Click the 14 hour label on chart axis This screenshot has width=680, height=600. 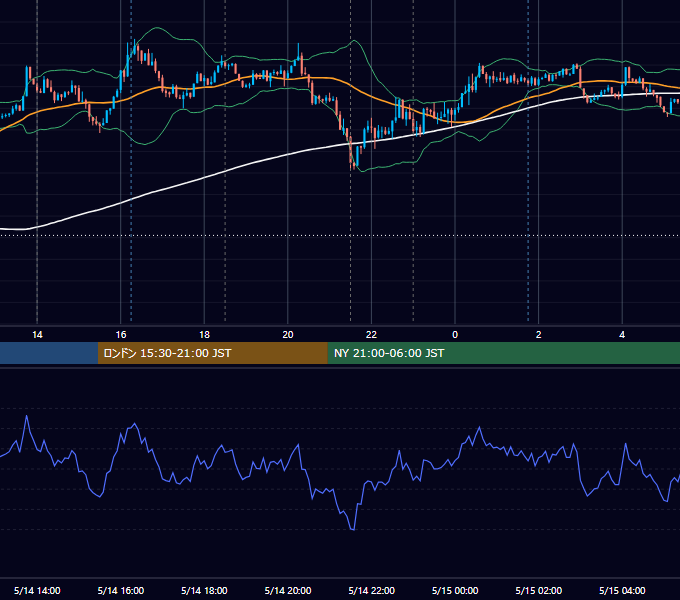tap(37, 335)
